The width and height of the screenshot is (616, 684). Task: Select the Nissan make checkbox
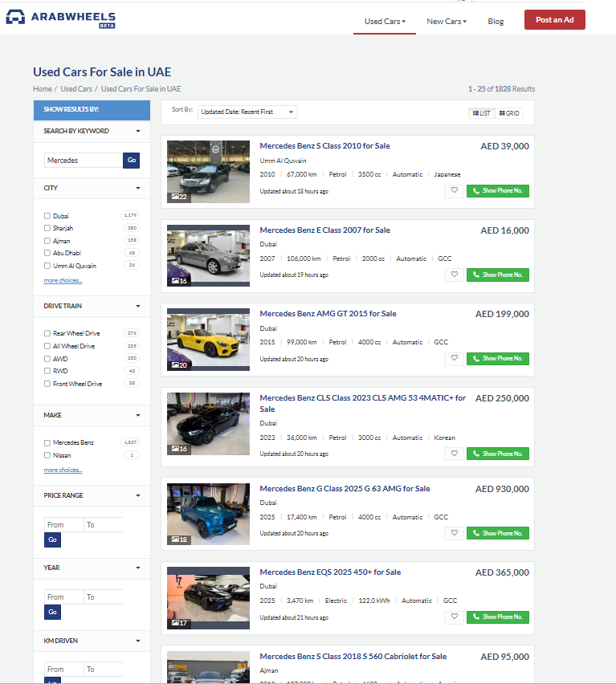click(x=47, y=455)
